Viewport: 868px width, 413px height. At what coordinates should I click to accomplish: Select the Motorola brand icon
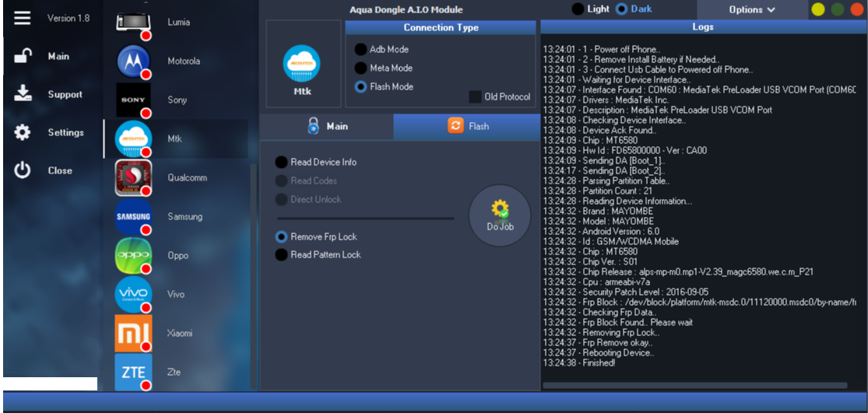[133, 61]
